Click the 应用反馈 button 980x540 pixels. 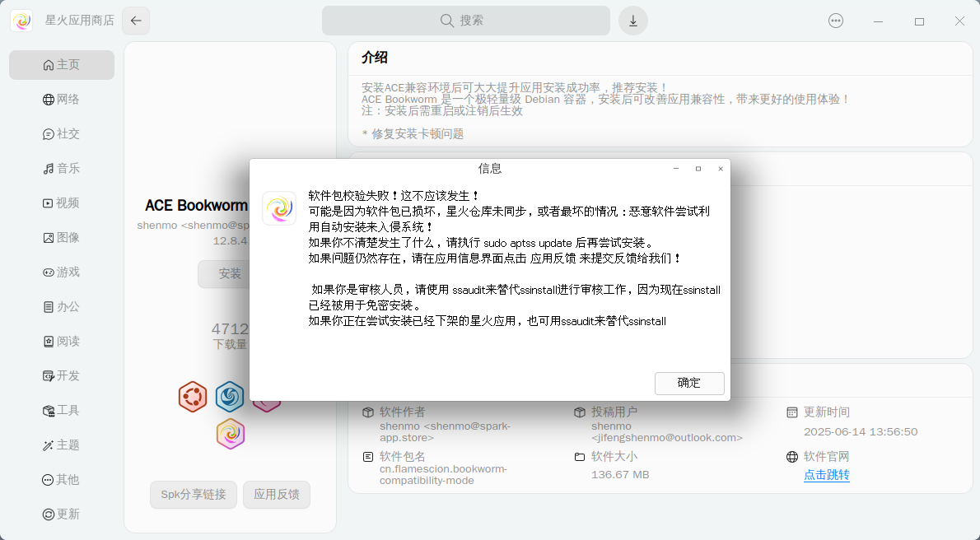277,495
